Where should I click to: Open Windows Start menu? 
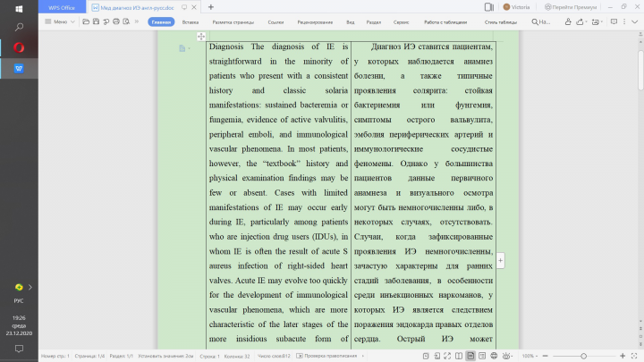click(x=19, y=9)
